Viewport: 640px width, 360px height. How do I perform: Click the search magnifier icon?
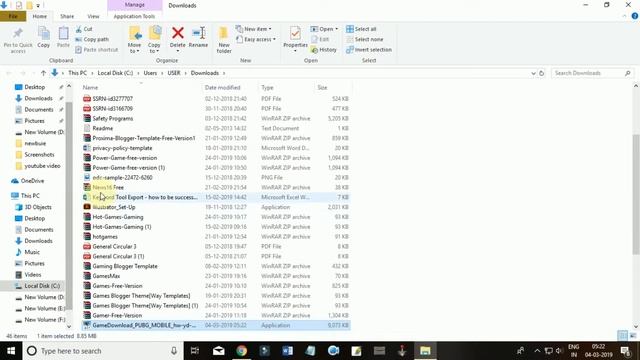627,73
